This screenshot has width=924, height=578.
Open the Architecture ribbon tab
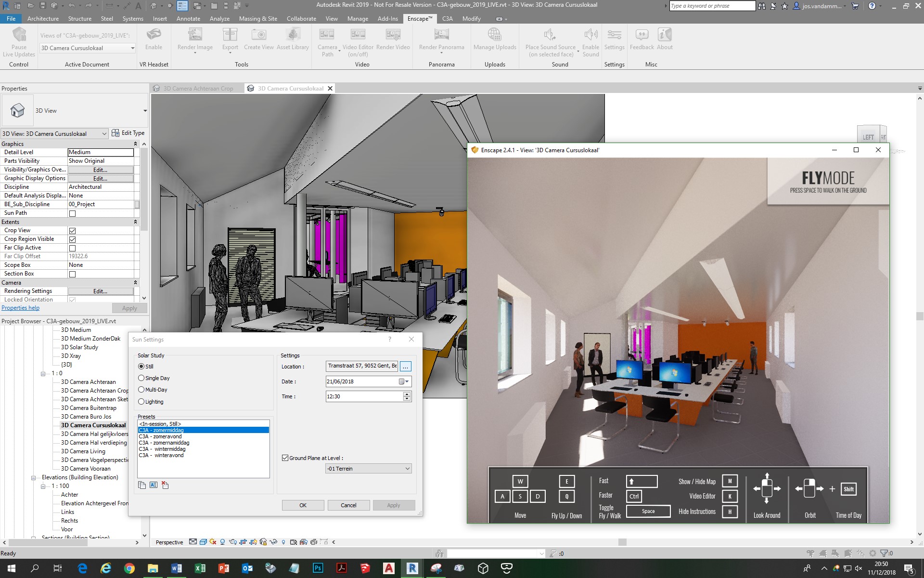(43, 19)
